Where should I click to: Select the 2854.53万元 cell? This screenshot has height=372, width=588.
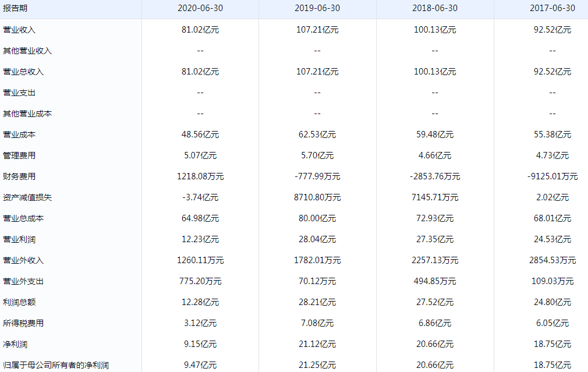pyautogui.click(x=552, y=261)
